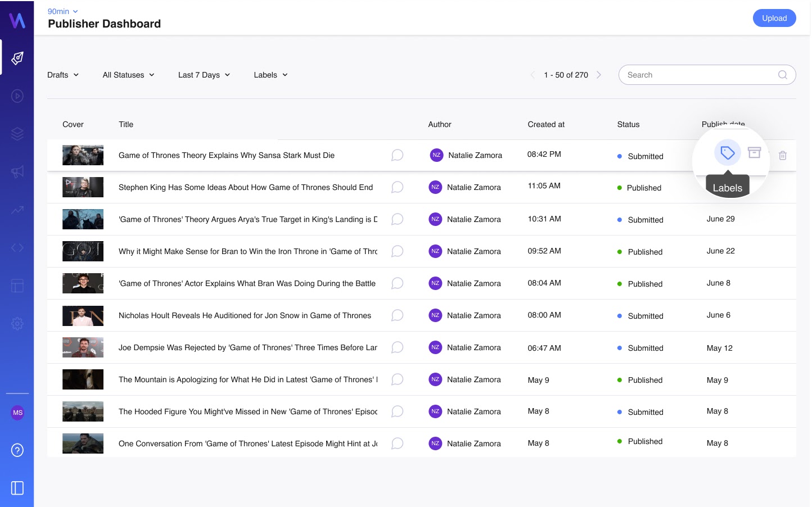Open comments for The Mountain article
The image size is (812, 507).
(397, 379)
